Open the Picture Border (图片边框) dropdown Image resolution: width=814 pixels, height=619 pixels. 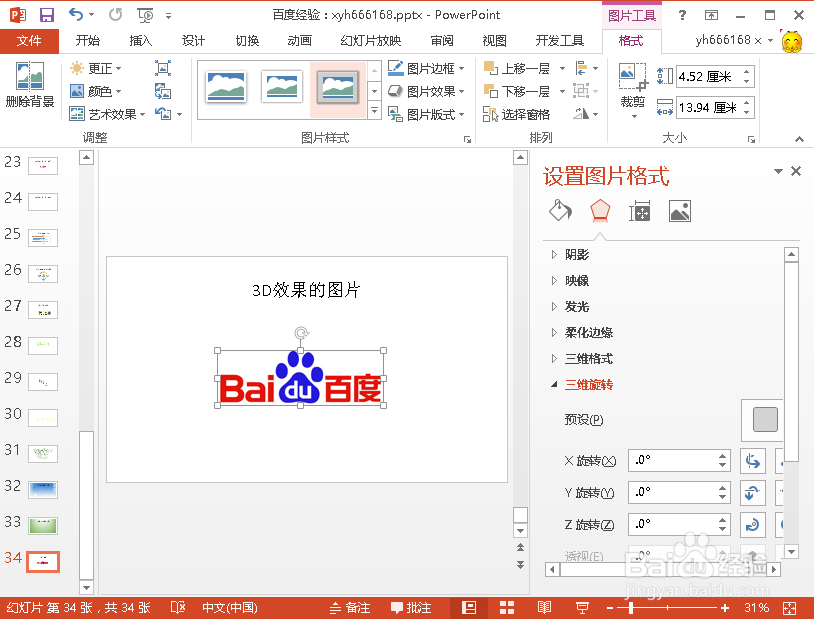coord(426,68)
